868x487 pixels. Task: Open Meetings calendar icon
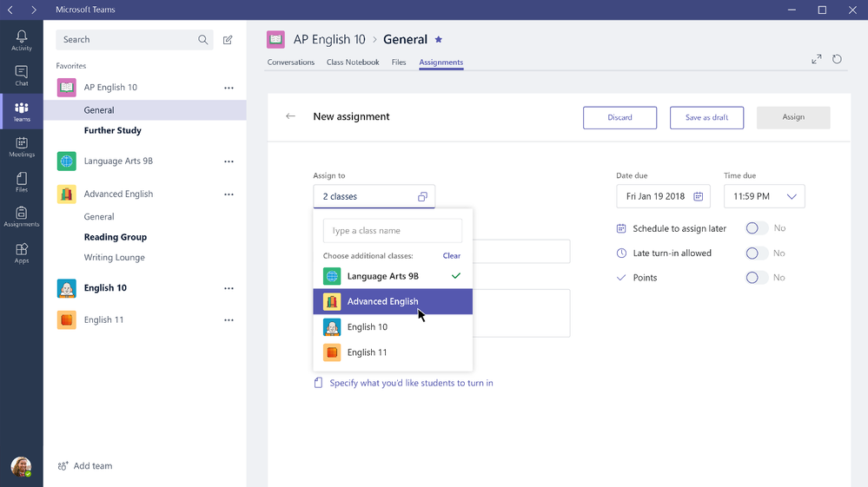coord(22,147)
